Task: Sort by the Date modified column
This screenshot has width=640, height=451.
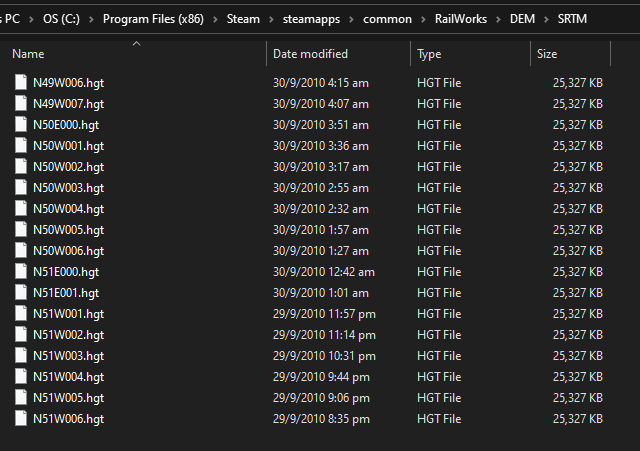Action: pos(310,54)
